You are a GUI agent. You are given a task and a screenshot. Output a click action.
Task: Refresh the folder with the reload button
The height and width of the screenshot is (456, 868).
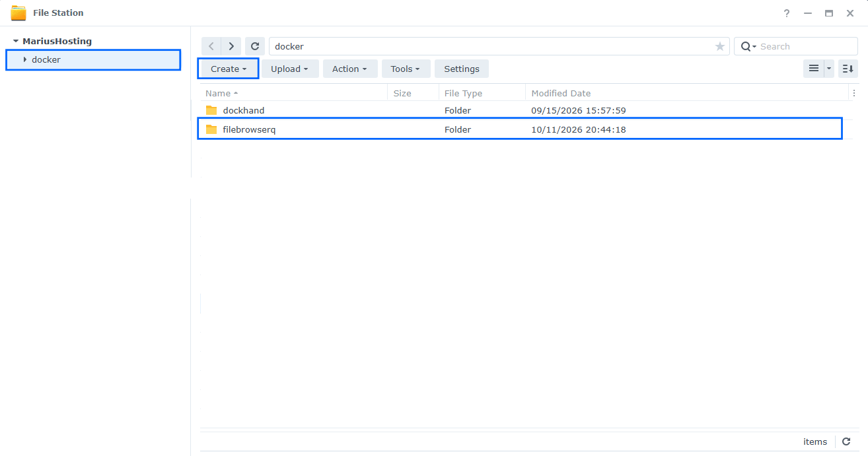click(x=255, y=46)
